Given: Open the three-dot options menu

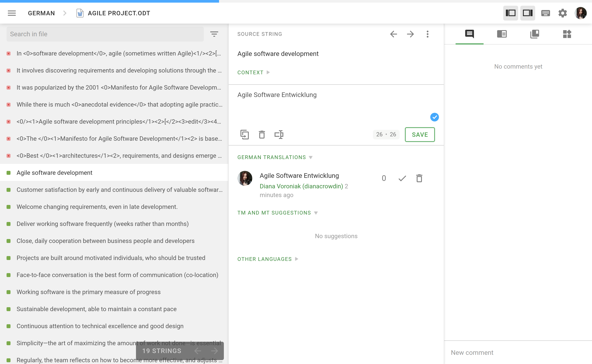Looking at the screenshot, I should pos(428,34).
